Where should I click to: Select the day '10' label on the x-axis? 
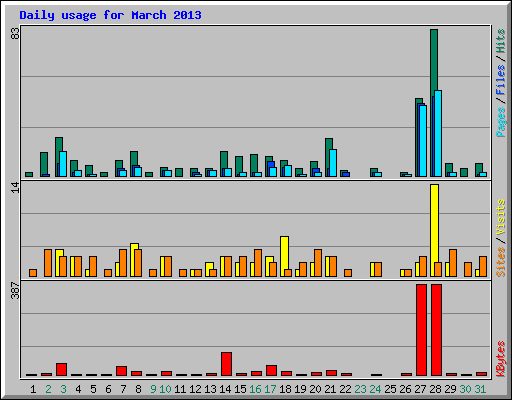[x=165, y=389]
